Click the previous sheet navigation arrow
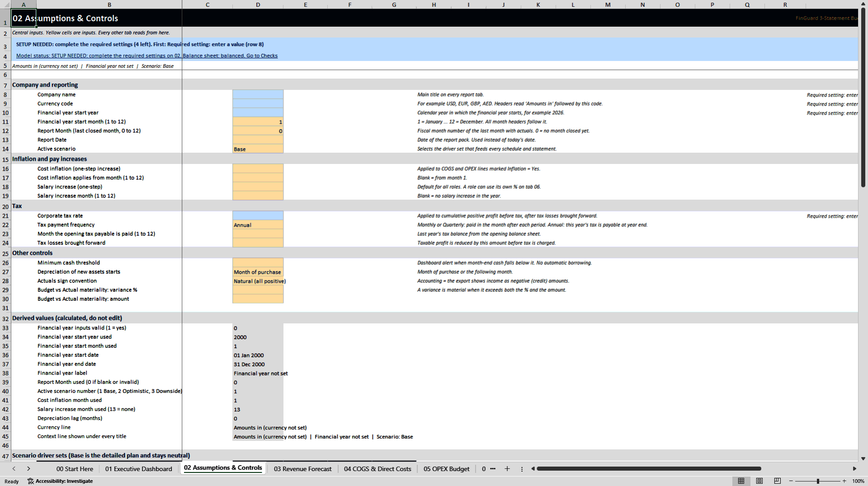Viewport: 868px width, 486px height. tap(14, 469)
